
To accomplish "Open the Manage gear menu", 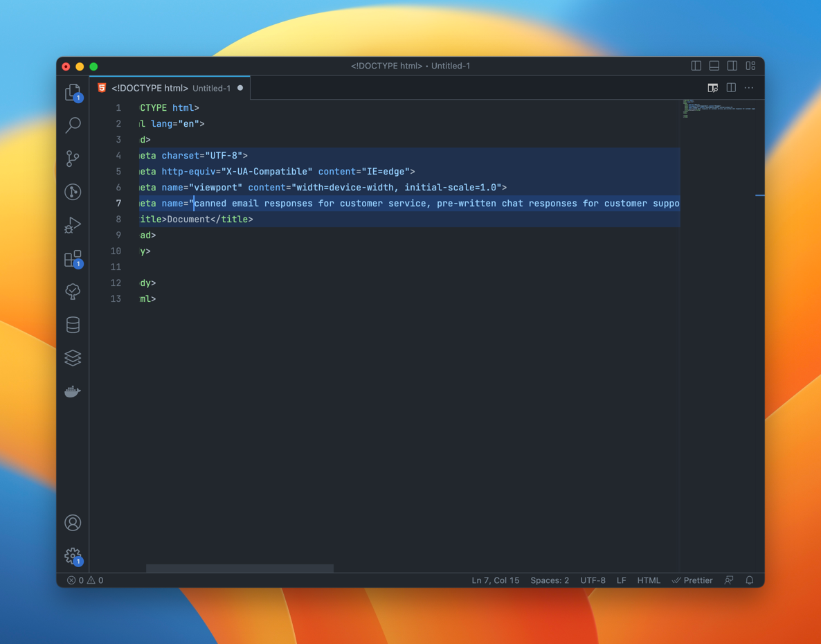I will coord(73,555).
